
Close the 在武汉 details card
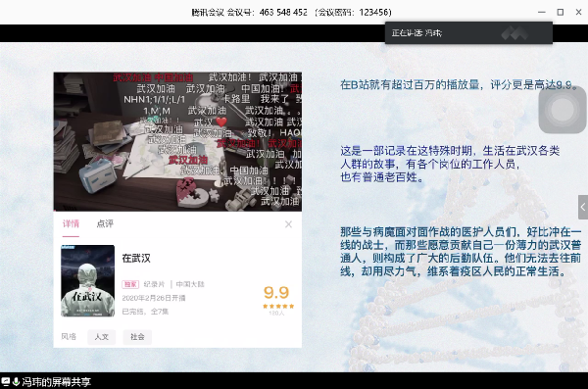(288, 224)
